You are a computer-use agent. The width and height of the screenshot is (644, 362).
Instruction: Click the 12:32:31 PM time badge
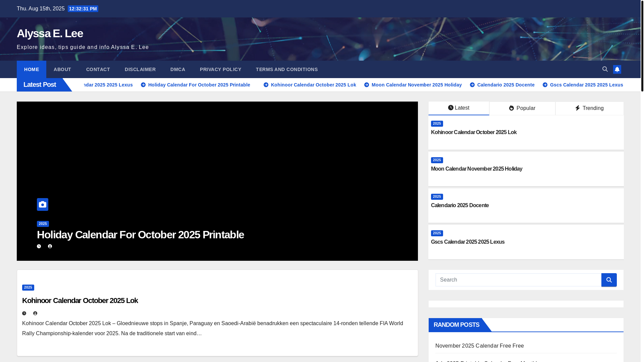pos(83,9)
